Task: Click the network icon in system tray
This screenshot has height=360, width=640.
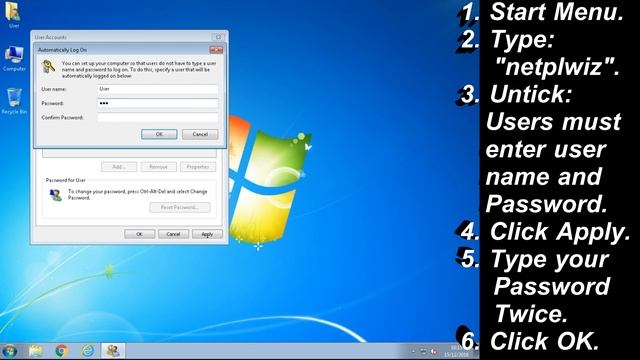Action: (x=423, y=352)
